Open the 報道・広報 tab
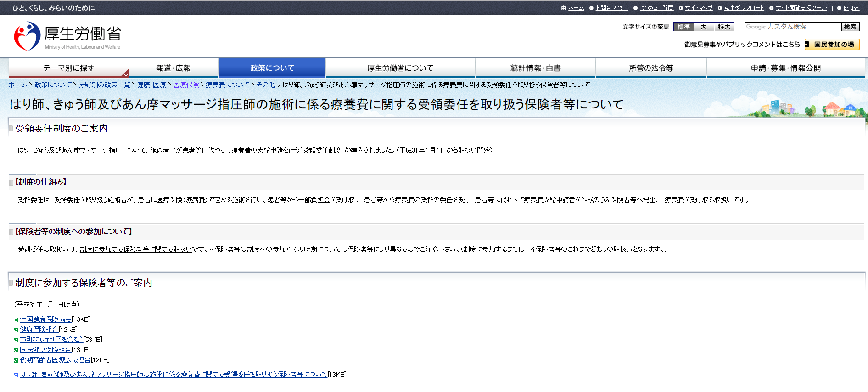Image resolution: width=868 pixels, height=392 pixels. tap(174, 68)
